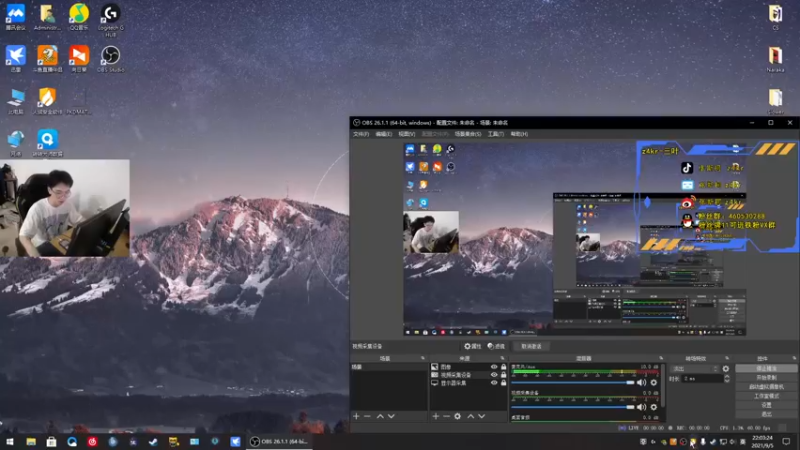Decrease transition 时长 with down arrow
The image size is (800, 450).
pos(727,381)
